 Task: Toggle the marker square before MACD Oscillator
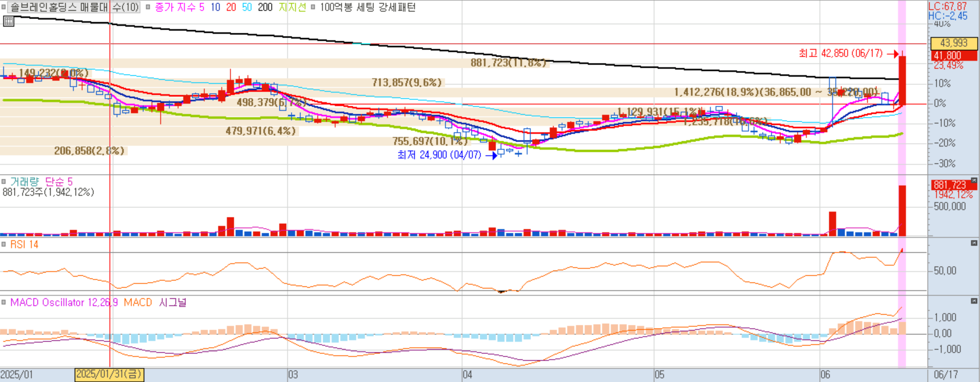(x=4, y=303)
